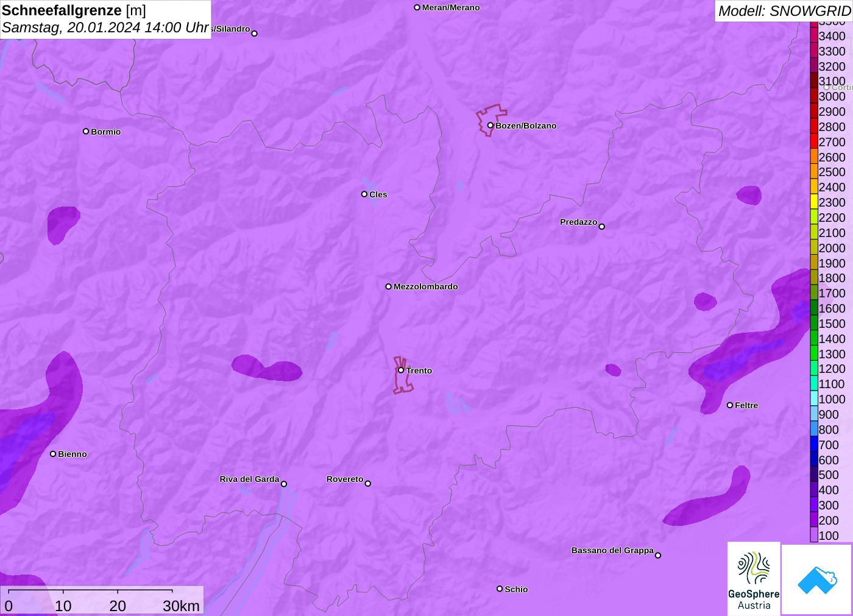
Task: Click the Modell: SNOWGRID label
Action: pos(784,11)
